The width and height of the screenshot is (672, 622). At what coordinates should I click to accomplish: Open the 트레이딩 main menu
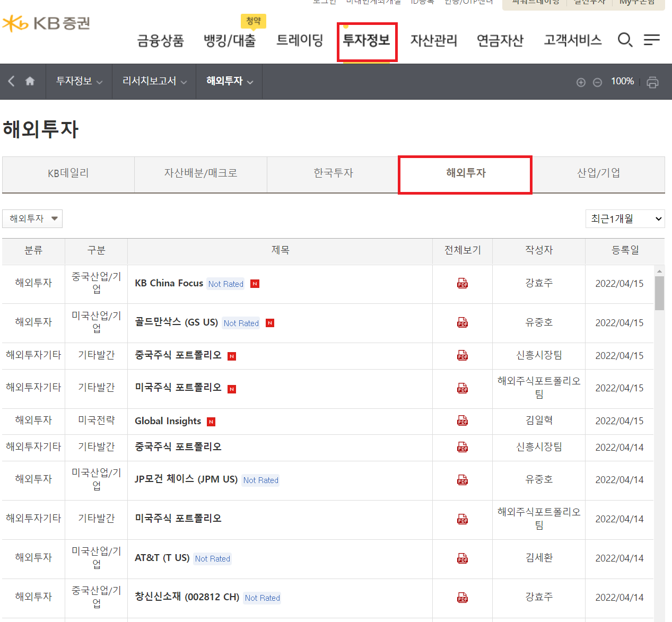click(300, 40)
